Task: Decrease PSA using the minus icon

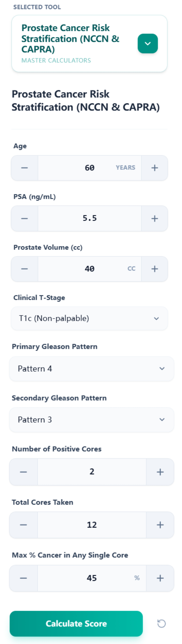Action: (x=24, y=218)
